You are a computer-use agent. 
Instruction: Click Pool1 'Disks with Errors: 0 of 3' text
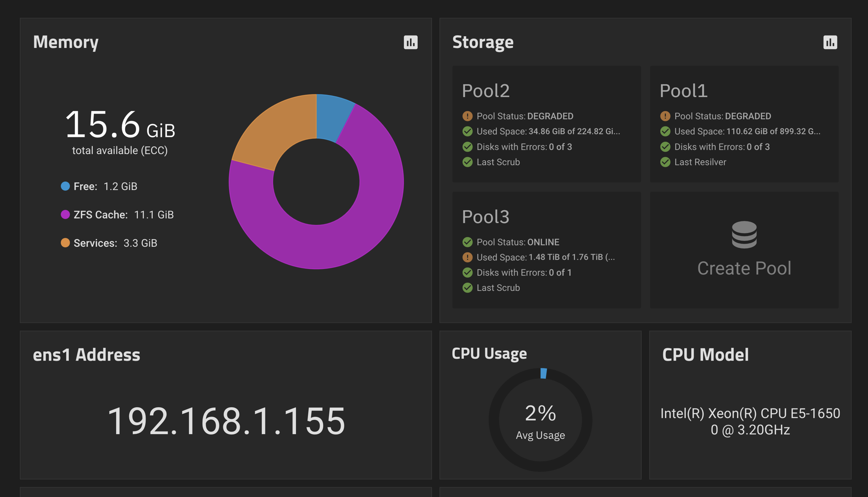(x=722, y=147)
